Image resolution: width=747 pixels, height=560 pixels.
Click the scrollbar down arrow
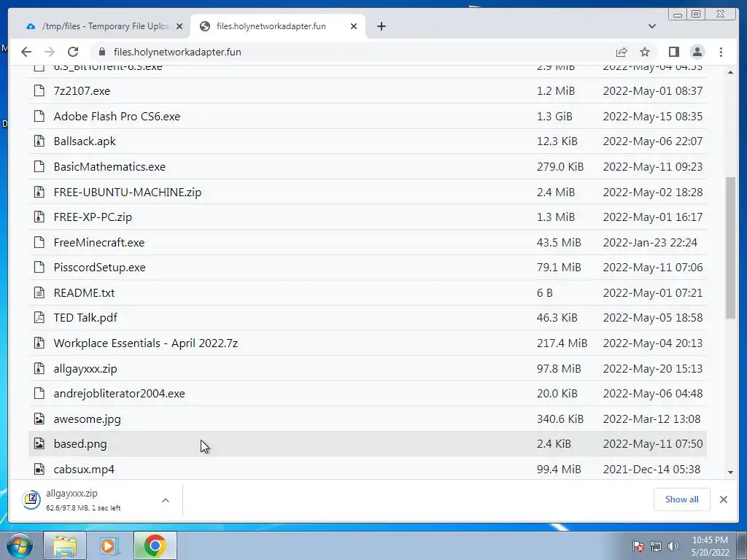pos(730,472)
